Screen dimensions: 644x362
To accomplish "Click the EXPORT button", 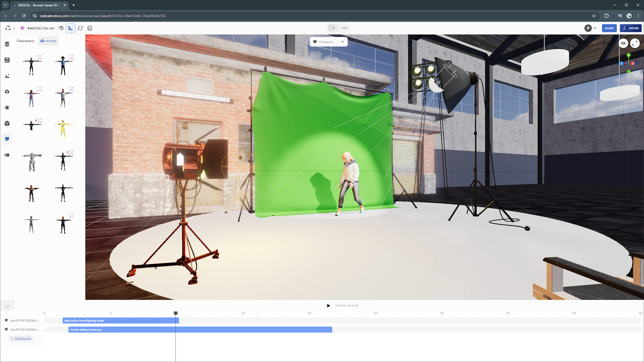I will [x=631, y=28].
